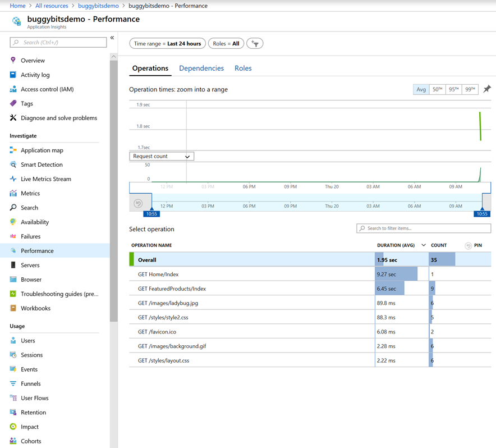Click the Impact icon
This screenshot has height=448, width=496.
coord(13,427)
